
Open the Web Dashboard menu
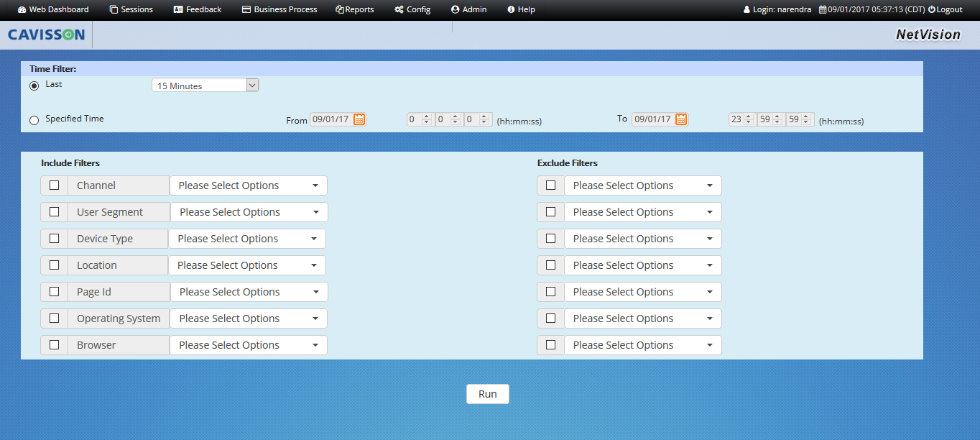point(53,9)
